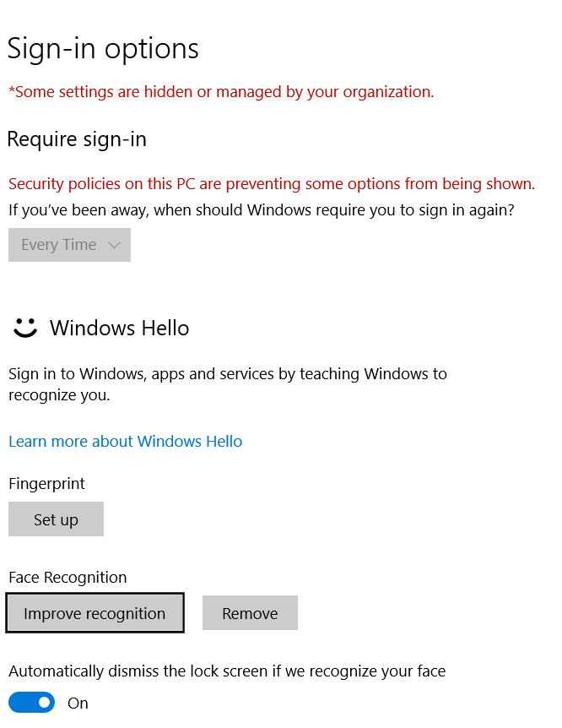Disable dismissing lock screen on face recognition

click(31, 702)
